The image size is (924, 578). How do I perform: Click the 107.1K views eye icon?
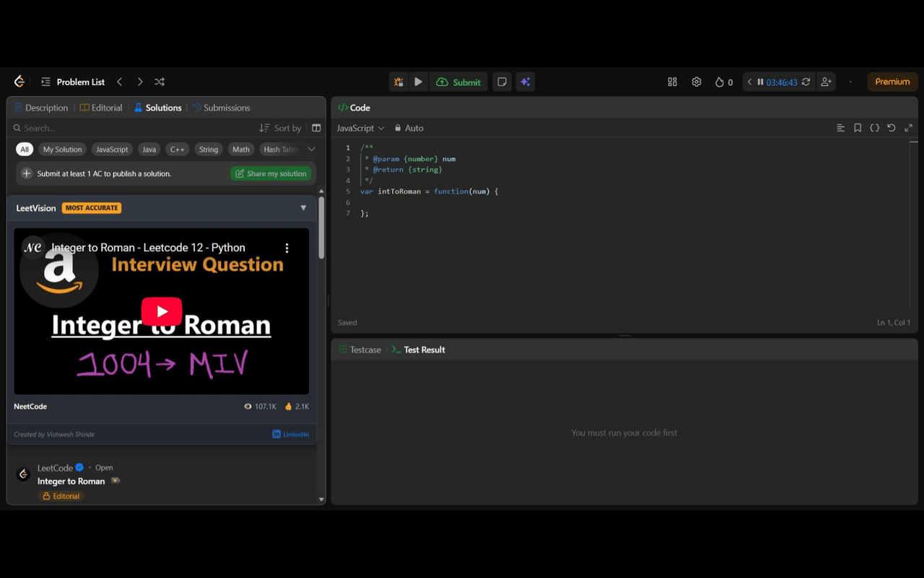coord(248,407)
